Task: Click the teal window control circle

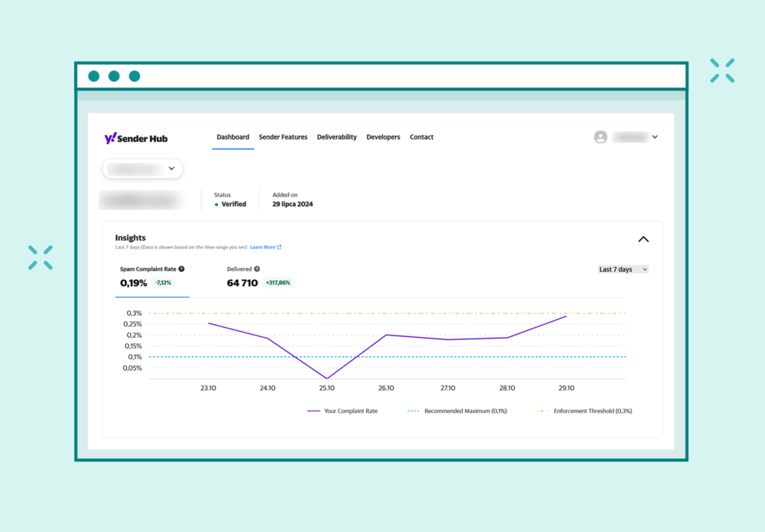Action: pyautogui.click(x=93, y=75)
